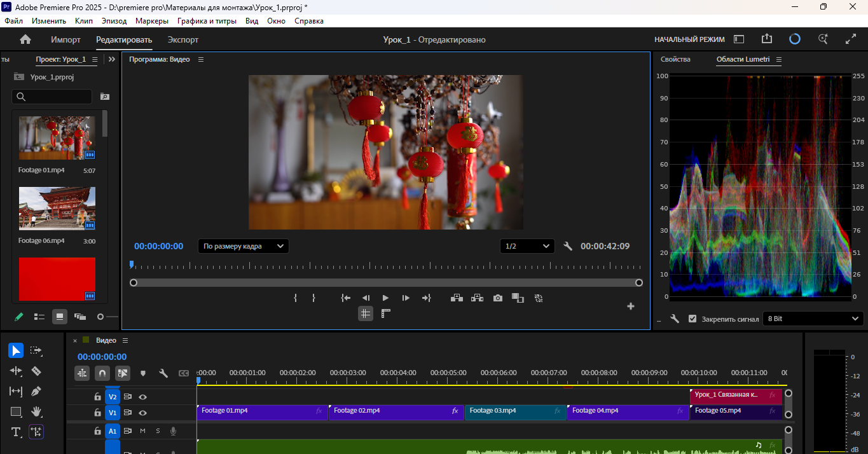Select the Rectangle tool

point(16,411)
